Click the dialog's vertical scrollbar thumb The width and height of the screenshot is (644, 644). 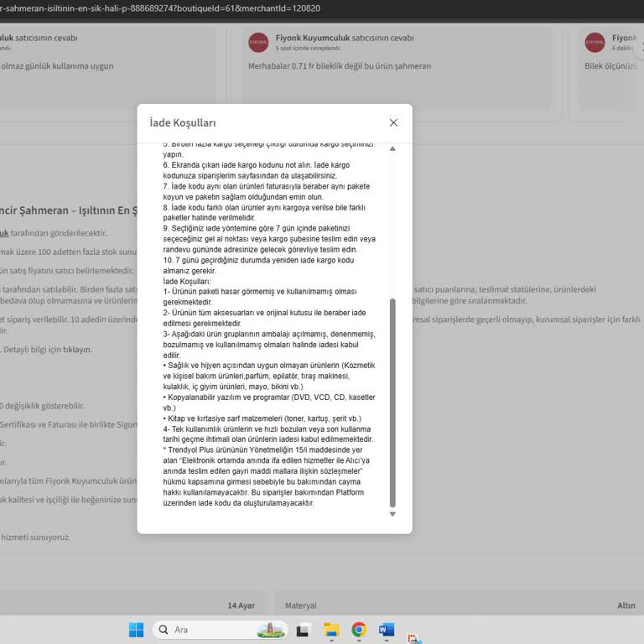[x=392, y=402]
